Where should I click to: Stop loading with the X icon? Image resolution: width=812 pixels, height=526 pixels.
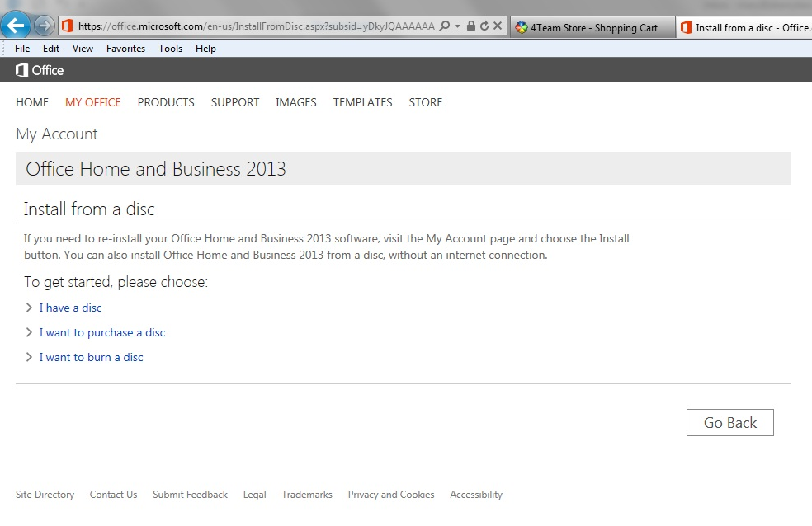pyautogui.click(x=497, y=26)
